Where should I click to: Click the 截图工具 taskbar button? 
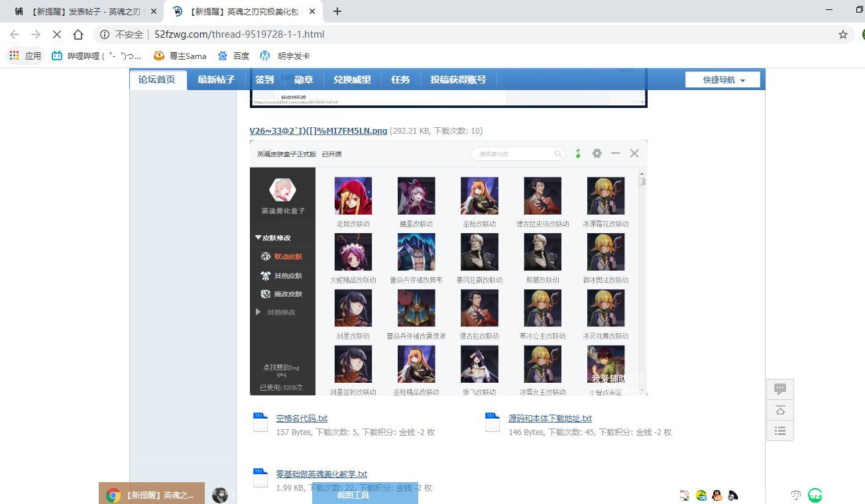365,495
